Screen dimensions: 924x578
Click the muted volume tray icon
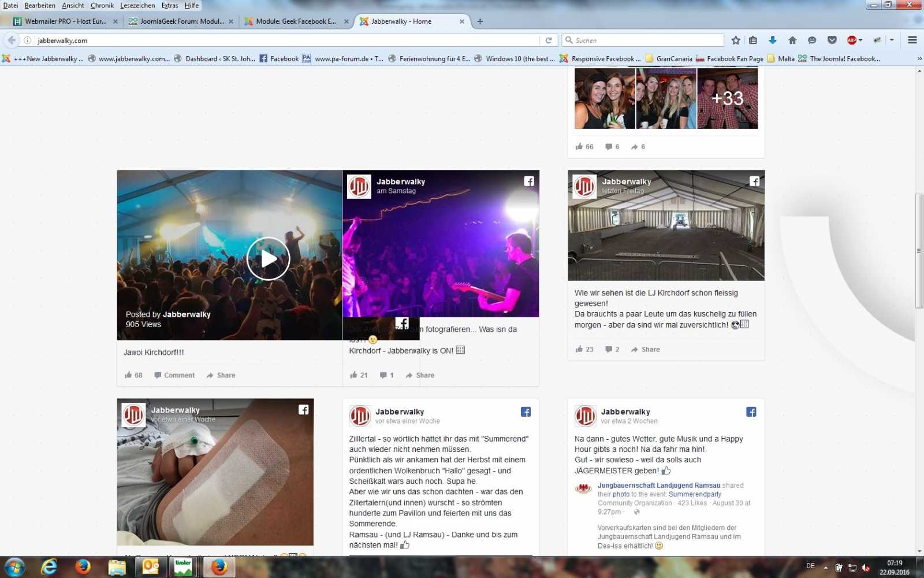(865, 568)
